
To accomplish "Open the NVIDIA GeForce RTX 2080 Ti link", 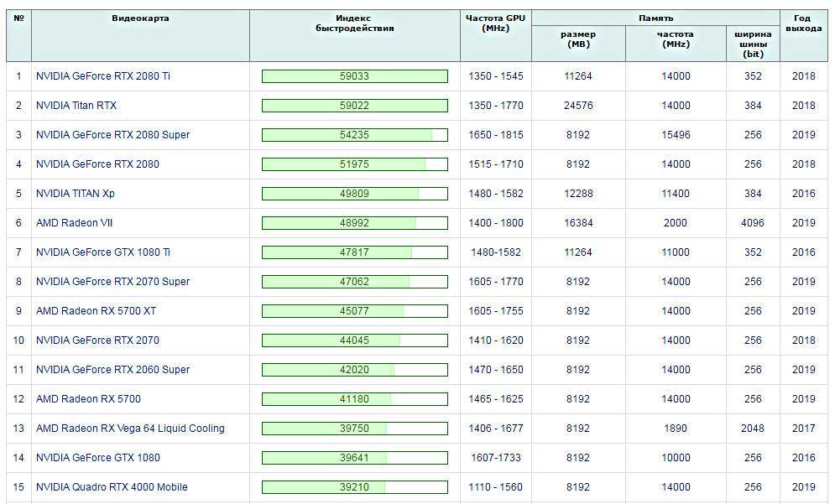I will click(x=102, y=76).
